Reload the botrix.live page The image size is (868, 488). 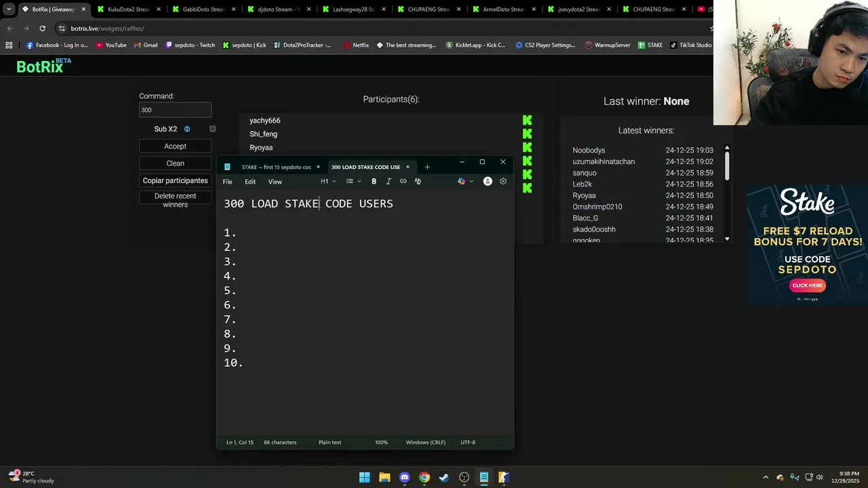(x=42, y=28)
